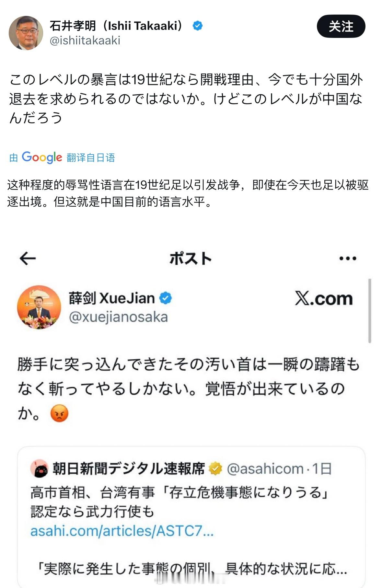Click the 翻译自日语 translation label
Screen dimensions: 382x588
point(91,158)
